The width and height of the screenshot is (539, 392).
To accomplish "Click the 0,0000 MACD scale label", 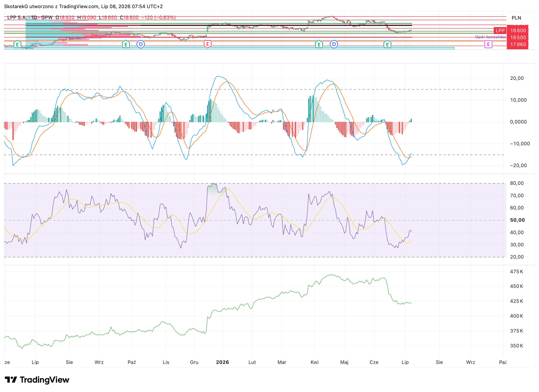I will [x=518, y=122].
